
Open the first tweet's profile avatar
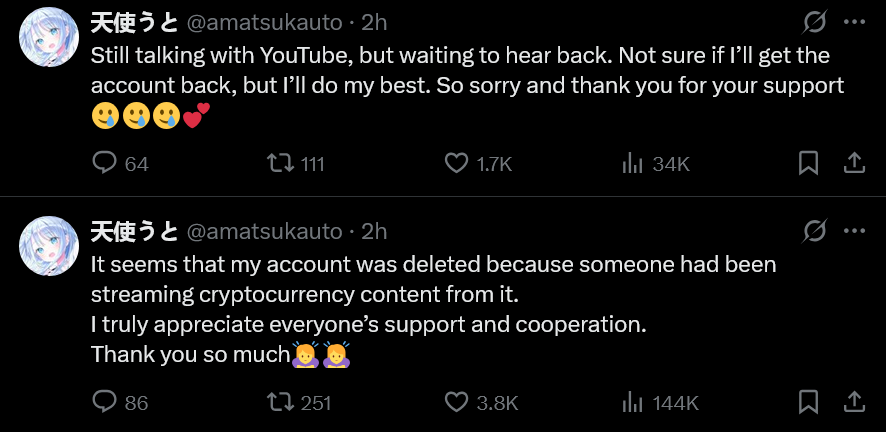click(49, 37)
